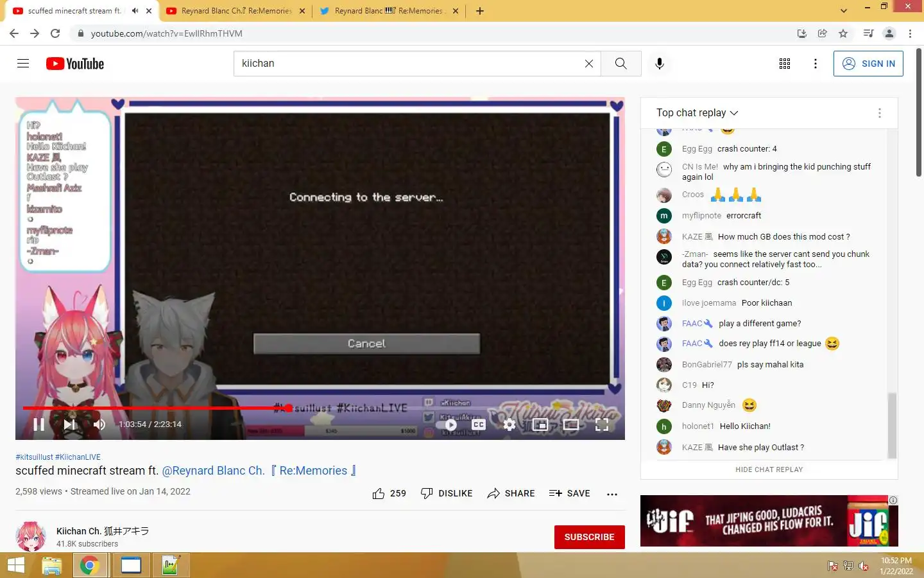924x578 pixels.
Task: Click the DISLIKE button
Action: click(447, 493)
